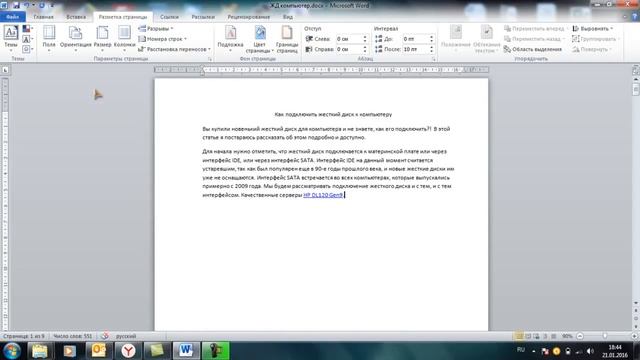
Task: Switch to References (Ссылки) tab
Action: (169, 17)
